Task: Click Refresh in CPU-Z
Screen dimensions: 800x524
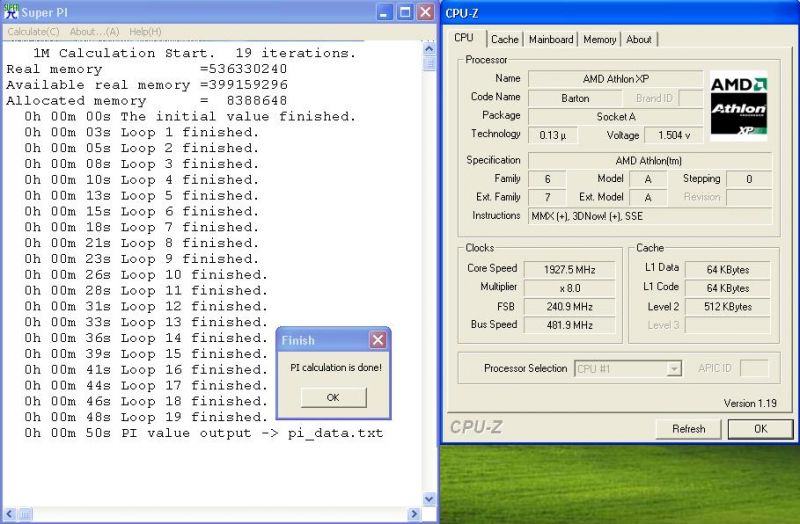Action: point(688,429)
